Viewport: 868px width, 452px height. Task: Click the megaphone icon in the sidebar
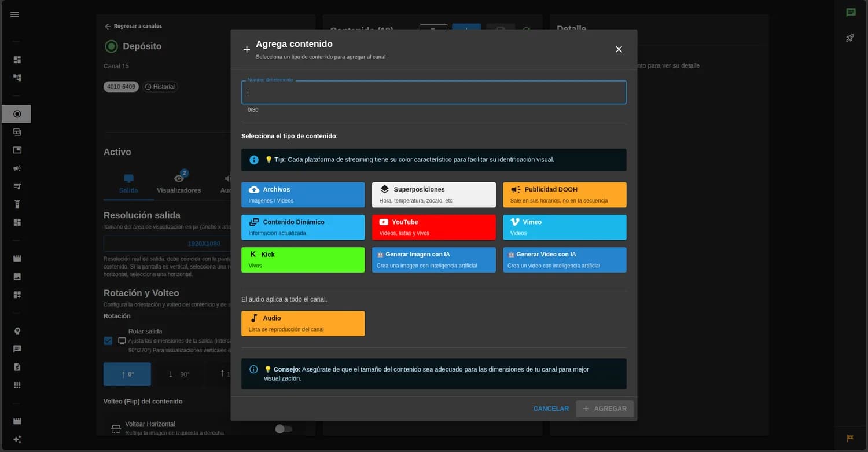(x=17, y=168)
